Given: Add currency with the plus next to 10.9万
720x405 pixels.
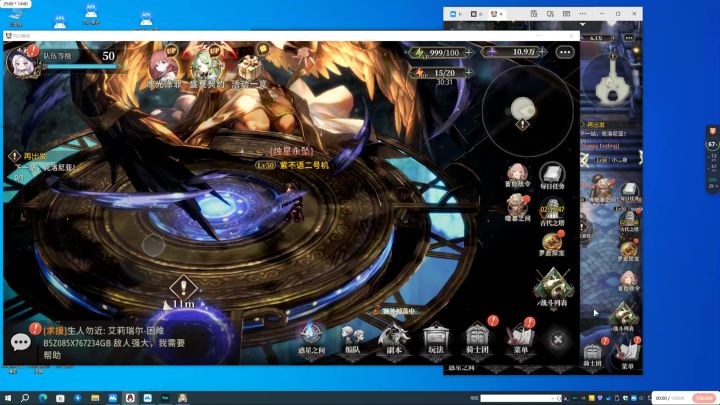Looking at the screenshot, I should click(542, 52).
